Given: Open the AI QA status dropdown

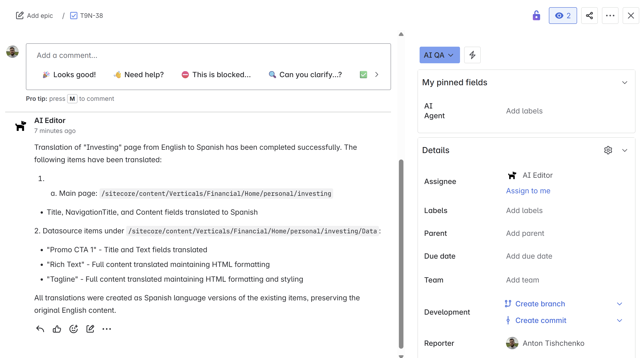Looking at the screenshot, I should tap(439, 55).
